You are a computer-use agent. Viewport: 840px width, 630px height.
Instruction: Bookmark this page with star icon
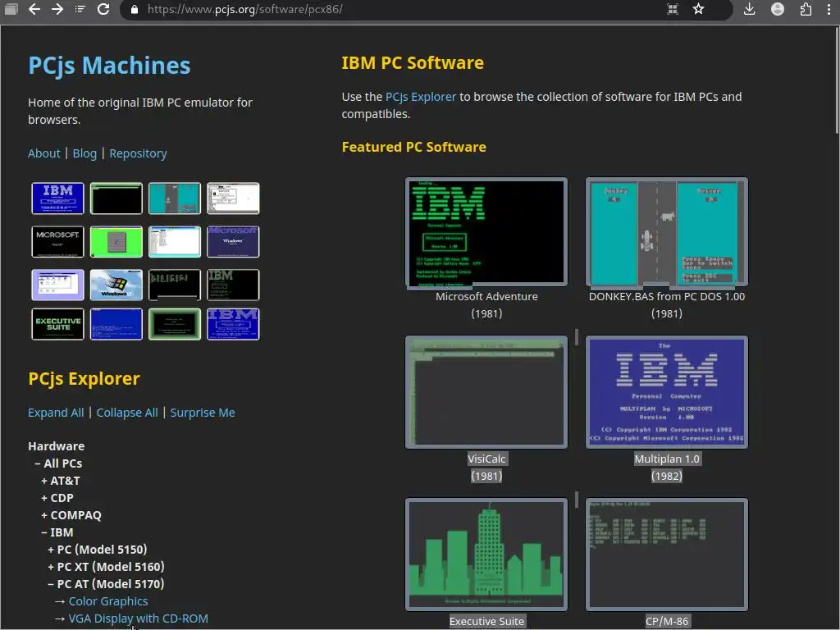(x=698, y=9)
